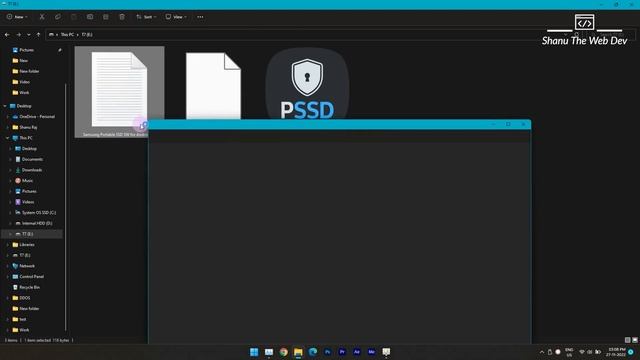
Task: Open Google Chrome from the taskbar
Action: [x=283, y=352]
